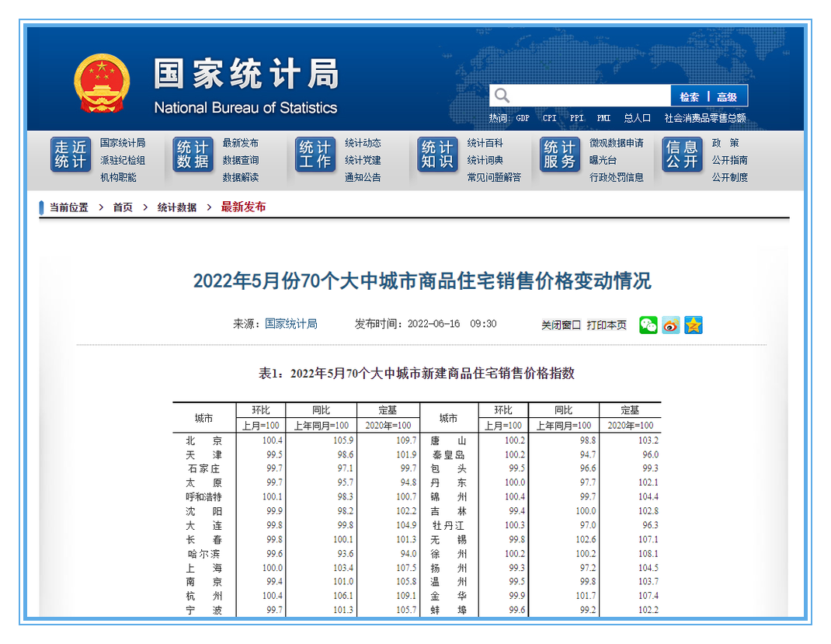This screenshot has height=644, width=831.
Task: Click 北京 同比 value 105.9
Action: pyautogui.click(x=343, y=440)
